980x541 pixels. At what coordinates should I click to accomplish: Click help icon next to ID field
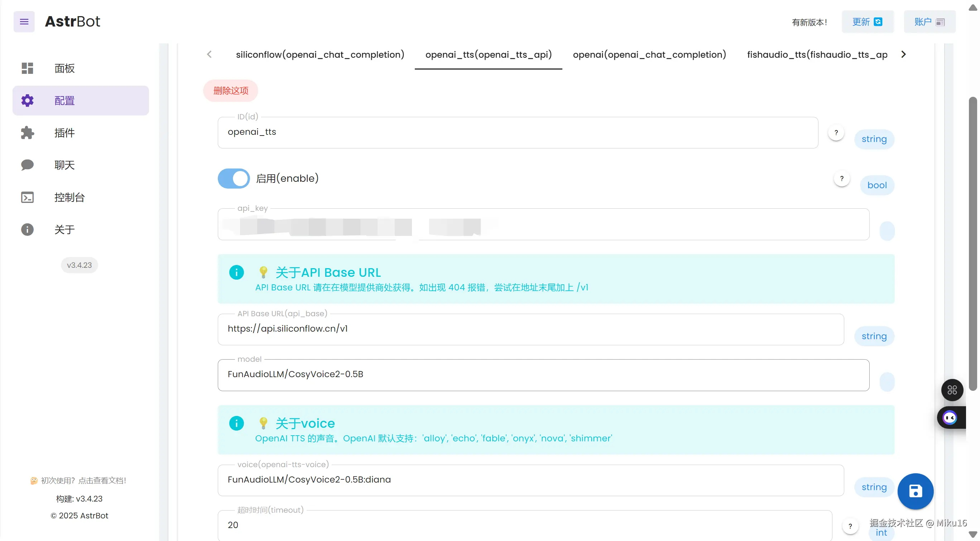click(836, 133)
